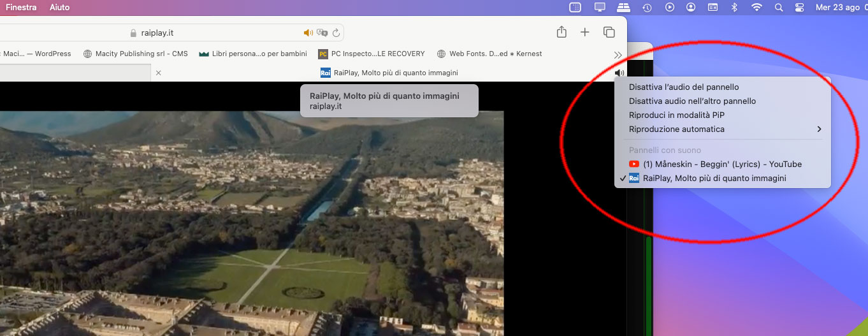Click the translate icon in address bar

point(322,33)
